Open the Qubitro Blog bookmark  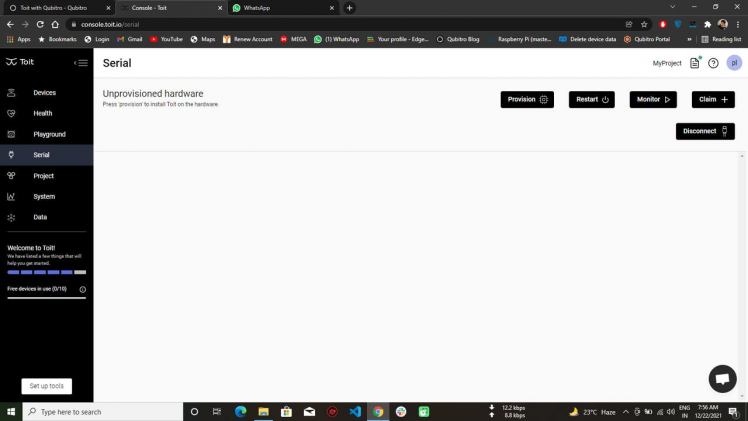[458, 39]
